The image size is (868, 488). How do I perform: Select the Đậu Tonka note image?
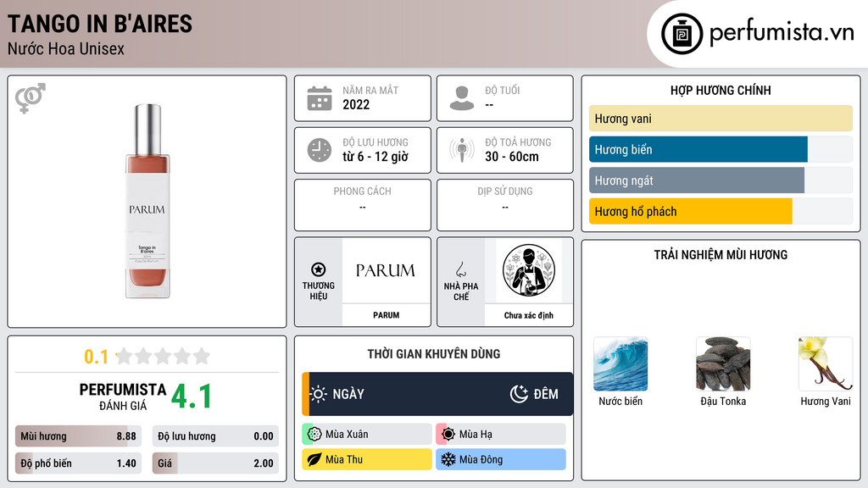tap(723, 364)
